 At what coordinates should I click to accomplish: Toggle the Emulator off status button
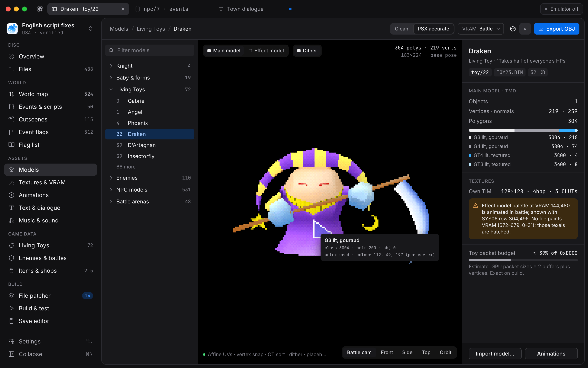(561, 9)
